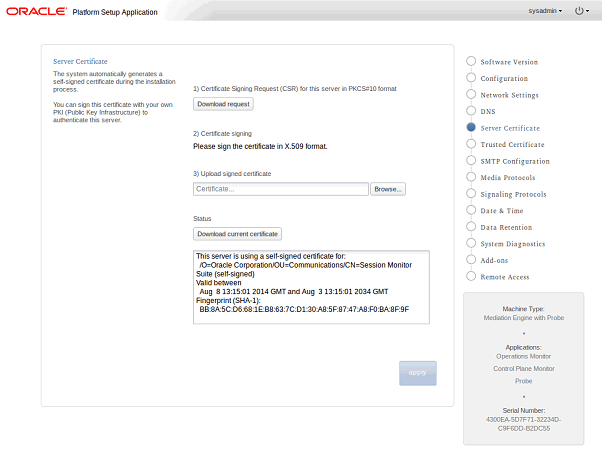Click the circle beside Configuration
Screen dimensions: 603x454
tap(471, 78)
